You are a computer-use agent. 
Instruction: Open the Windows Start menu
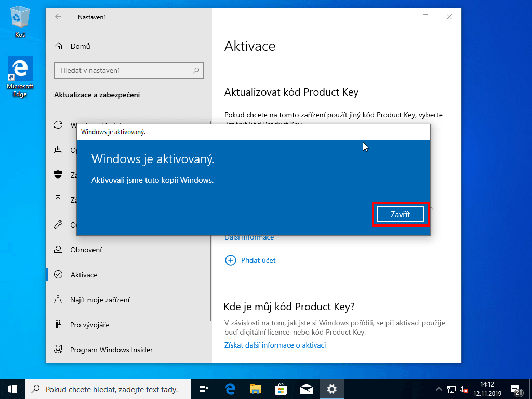click(12, 389)
